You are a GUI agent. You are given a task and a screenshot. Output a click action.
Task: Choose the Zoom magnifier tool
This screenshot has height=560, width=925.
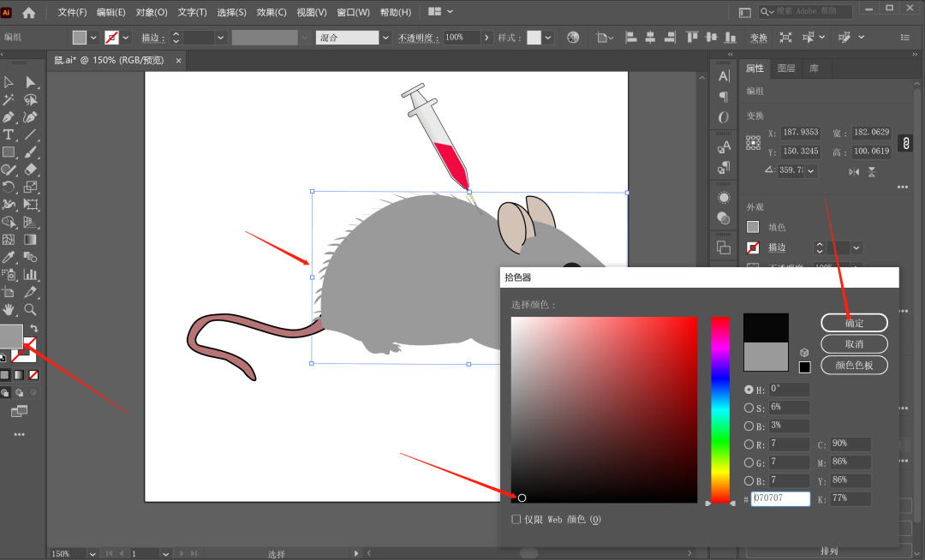click(x=31, y=309)
